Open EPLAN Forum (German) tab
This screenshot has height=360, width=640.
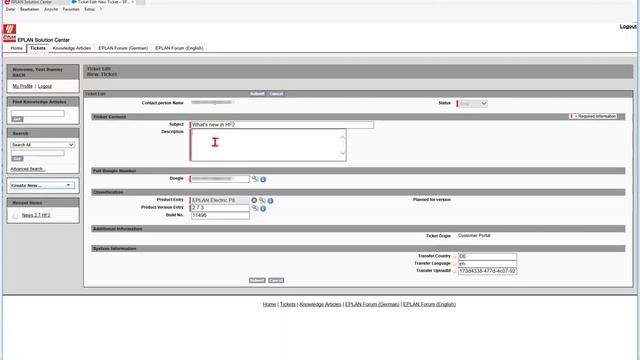tap(123, 48)
